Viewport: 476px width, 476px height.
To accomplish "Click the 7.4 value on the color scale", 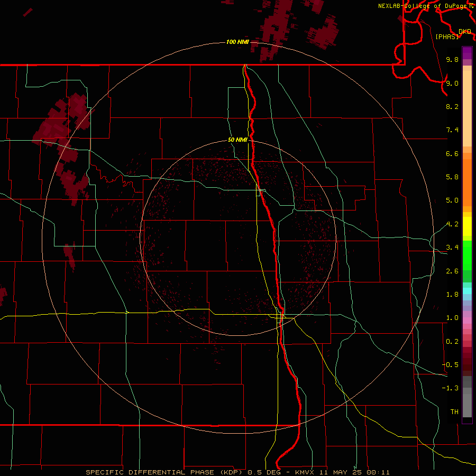I will pyautogui.click(x=452, y=130).
